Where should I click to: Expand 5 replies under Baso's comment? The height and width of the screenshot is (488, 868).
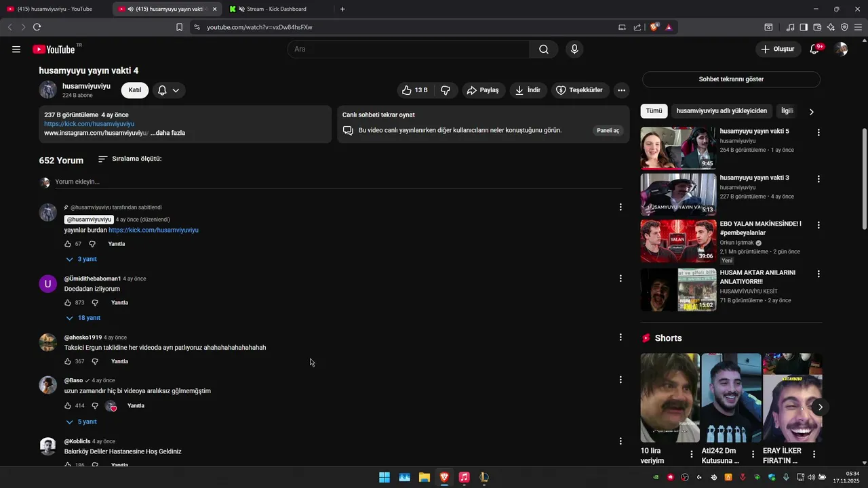tap(81, 422)
